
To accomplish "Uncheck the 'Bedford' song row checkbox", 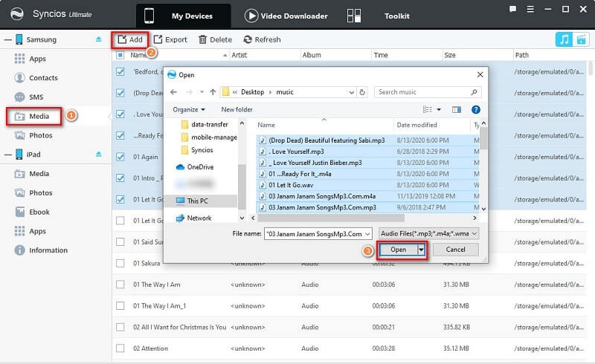I will tap(120, 71).
